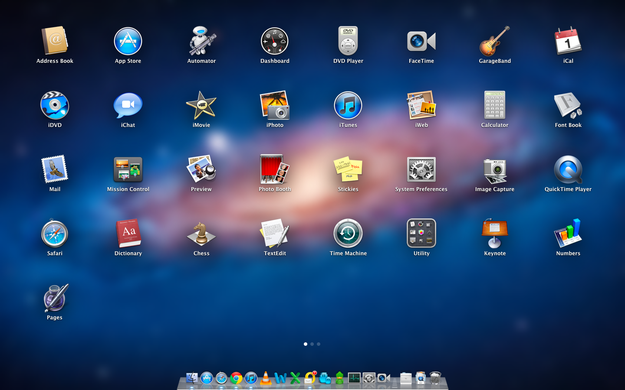Open the blue Messenger icon in Dock

[325, 378]
